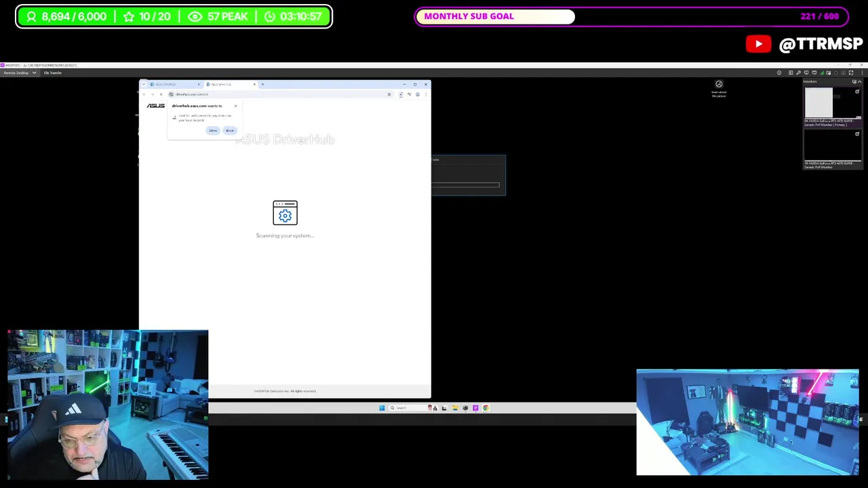Go forward in the Chrome browser

(153, 94)
